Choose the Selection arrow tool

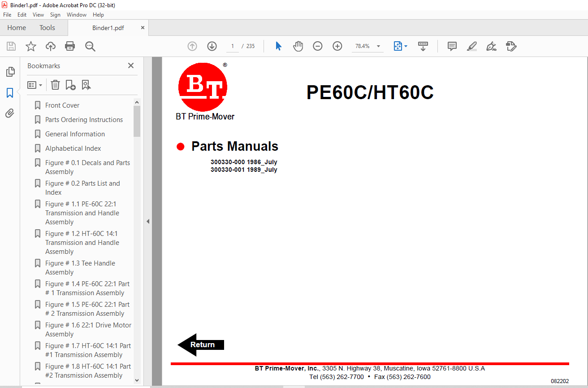tap(278, 46)
